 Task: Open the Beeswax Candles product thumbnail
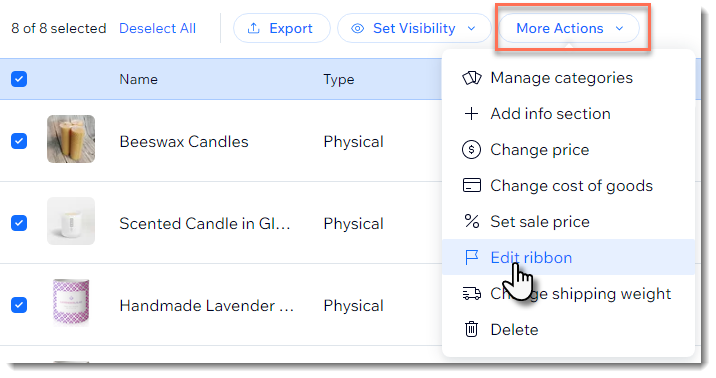(x=71, y=139)
